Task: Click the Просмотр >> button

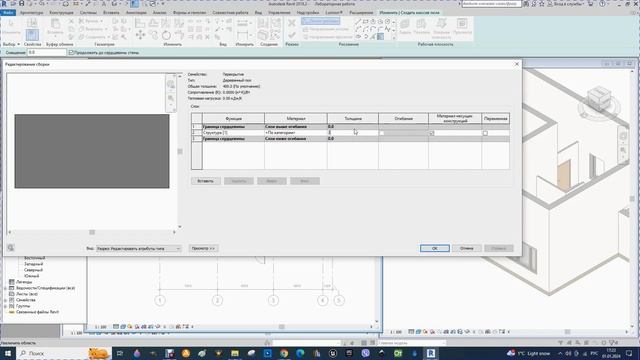Action: pos(203,248)
